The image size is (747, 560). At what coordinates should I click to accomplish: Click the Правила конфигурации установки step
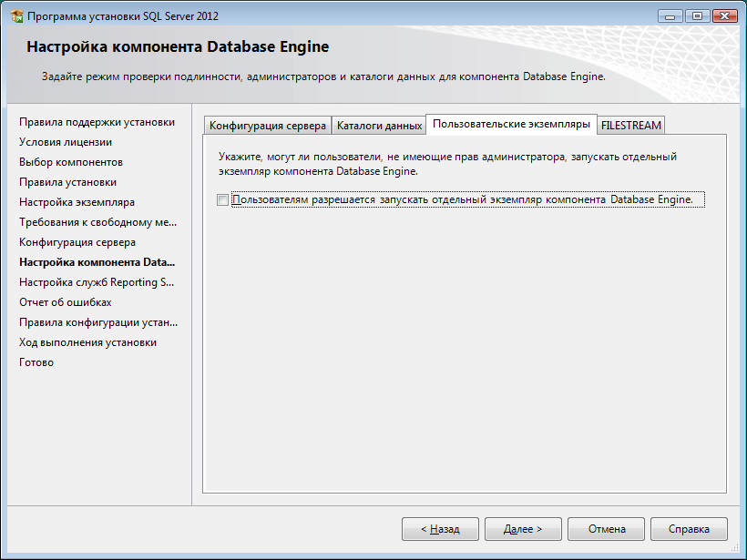(x=98, y=322)
